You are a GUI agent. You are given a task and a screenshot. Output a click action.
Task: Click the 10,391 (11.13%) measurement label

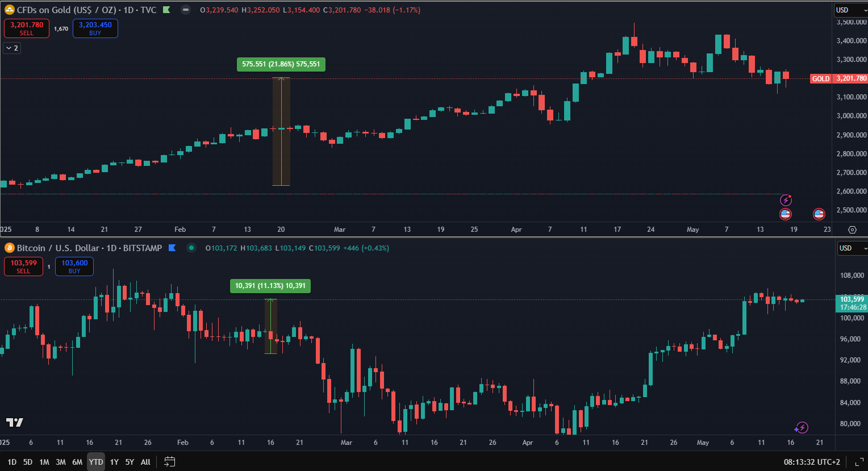(270, 286)
